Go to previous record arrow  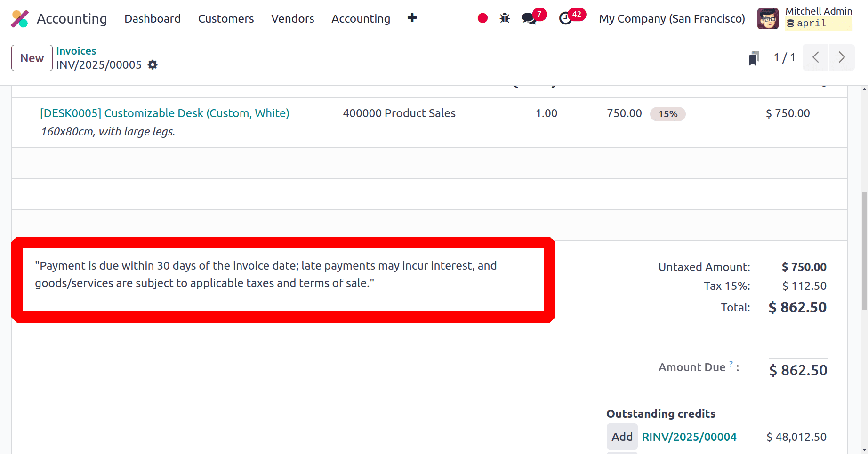pos(816,57)
